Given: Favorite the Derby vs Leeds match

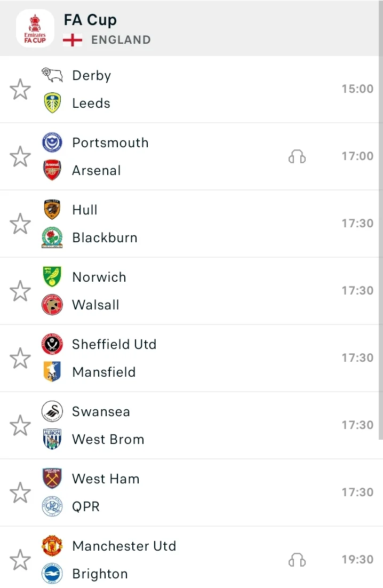Looking at the screenshot, I should click(20, 89).
